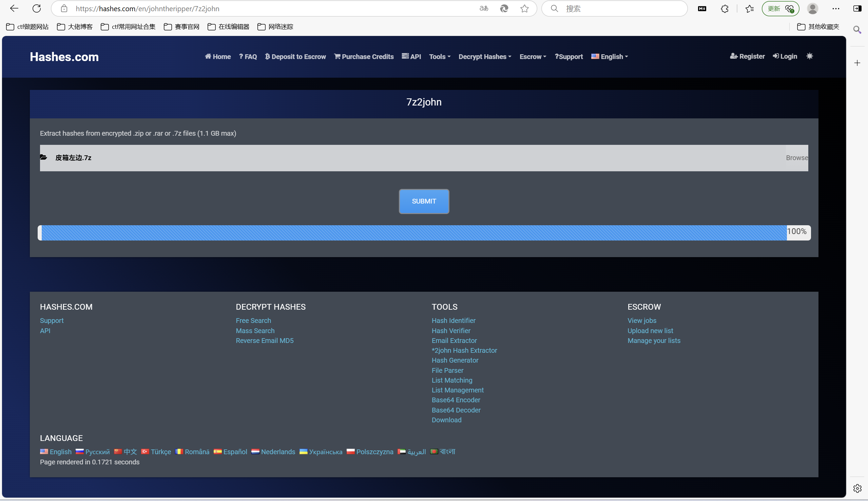The width and height of the screenshot is (868, 501).
Task: Add page to favorites with the star icon
Action: (x=524, y=8)
